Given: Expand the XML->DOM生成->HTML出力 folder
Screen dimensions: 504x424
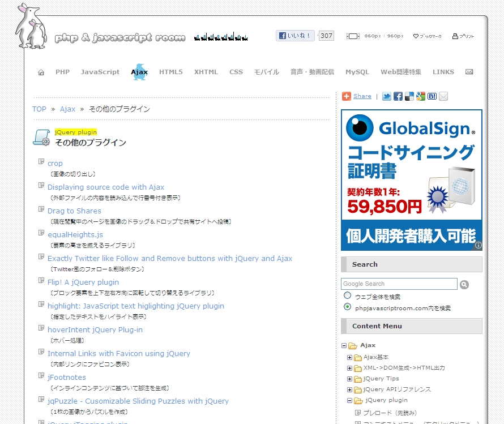Looking at the screenshot, I should pos(350,368).
